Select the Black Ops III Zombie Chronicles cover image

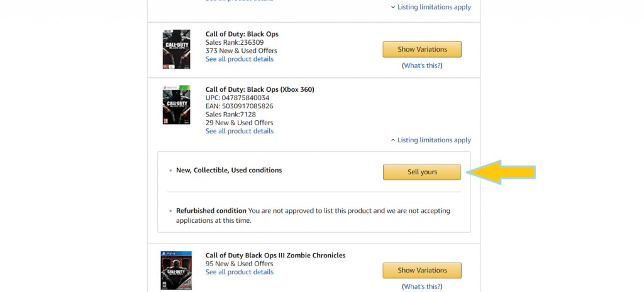pos(175,271)
